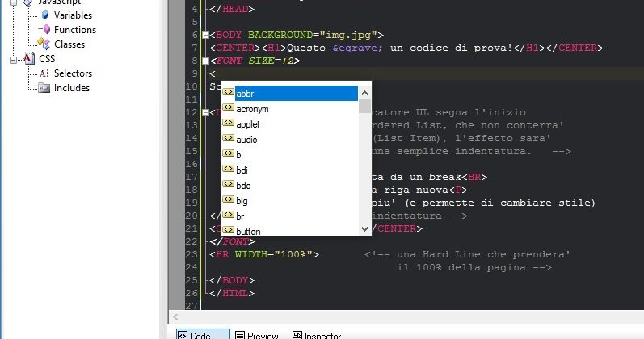Click the closing HEAD tag on line 4
The height and width of the screenshot is (339, 644).
point(232,9)
